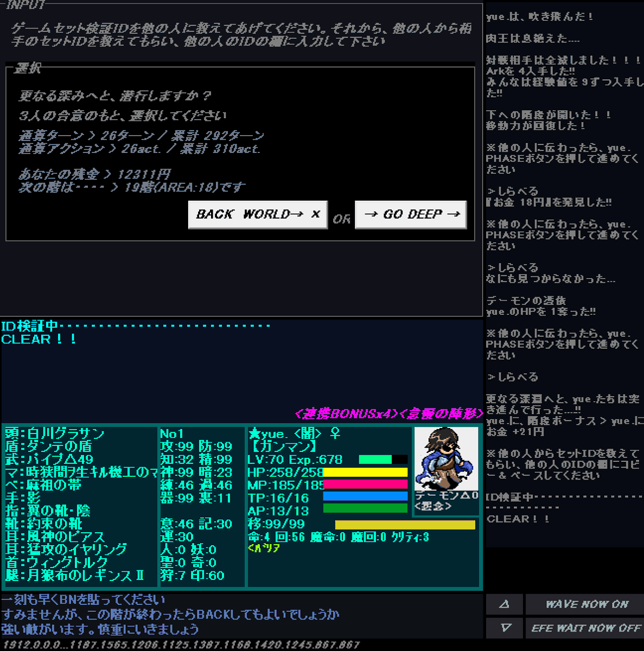
Task: Click the 'ID検証中' status line in left panel
Action: point(136,326)
